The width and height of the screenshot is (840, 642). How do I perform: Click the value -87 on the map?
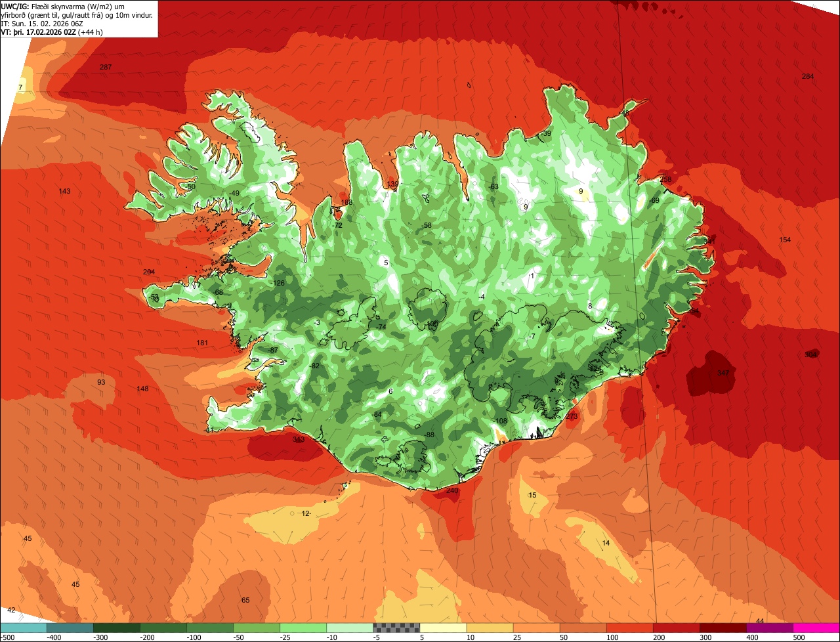coord(273,351)
